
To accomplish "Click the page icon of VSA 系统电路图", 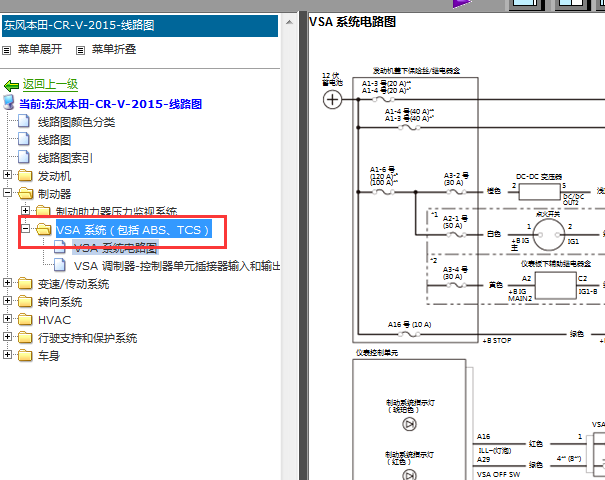I will (x=60, y=247).
